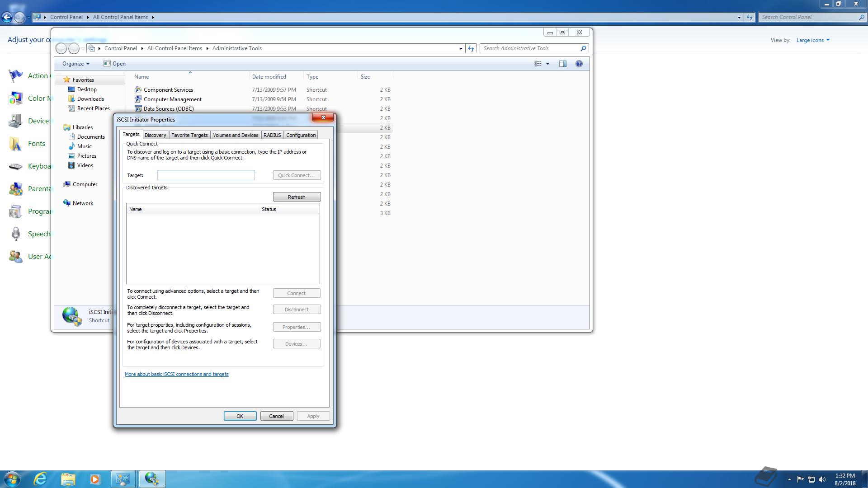Screen dimensions: 868x488
Task: Select Videos library
Action: coord(85,165)
